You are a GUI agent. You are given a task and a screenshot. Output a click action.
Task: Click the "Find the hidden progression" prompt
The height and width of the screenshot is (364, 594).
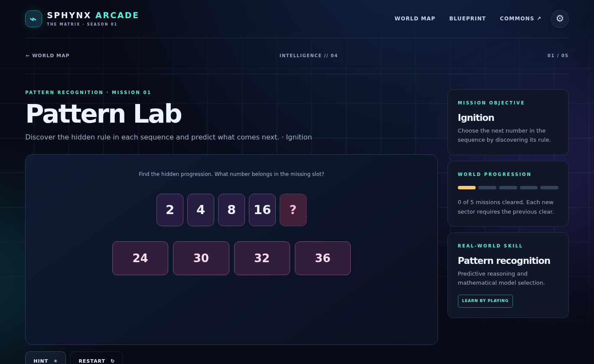(x=232, y=174)
